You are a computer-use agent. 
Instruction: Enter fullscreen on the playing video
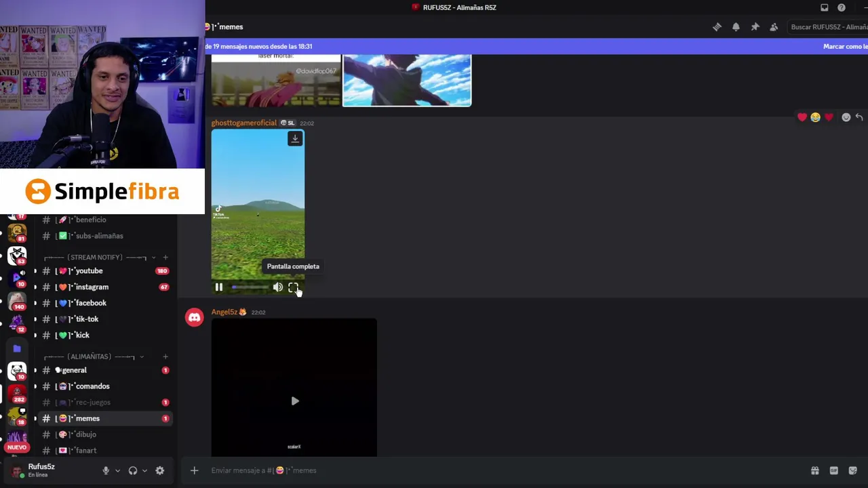coord(294,287)
